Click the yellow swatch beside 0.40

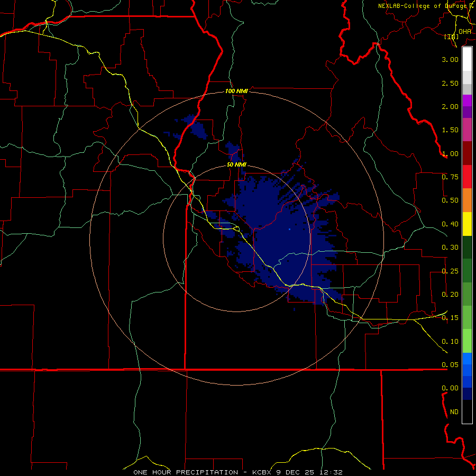pyautogui.click(x=467, y=224)
